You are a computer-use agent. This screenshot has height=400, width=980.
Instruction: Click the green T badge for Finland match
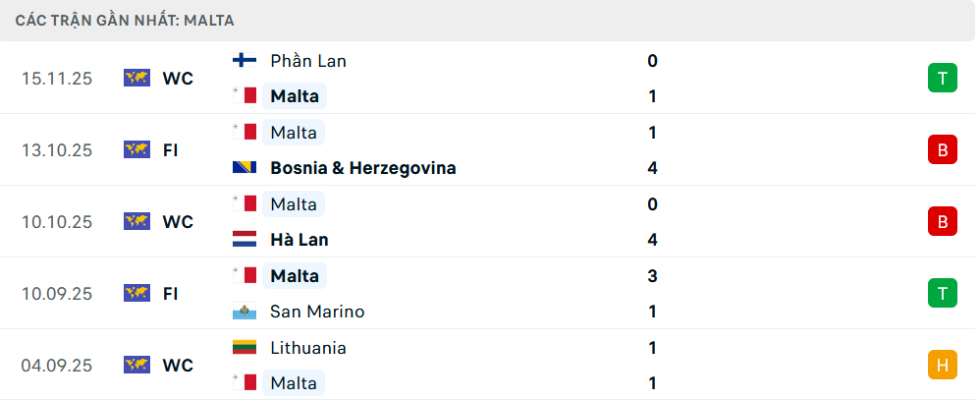[x=942, y=79]
